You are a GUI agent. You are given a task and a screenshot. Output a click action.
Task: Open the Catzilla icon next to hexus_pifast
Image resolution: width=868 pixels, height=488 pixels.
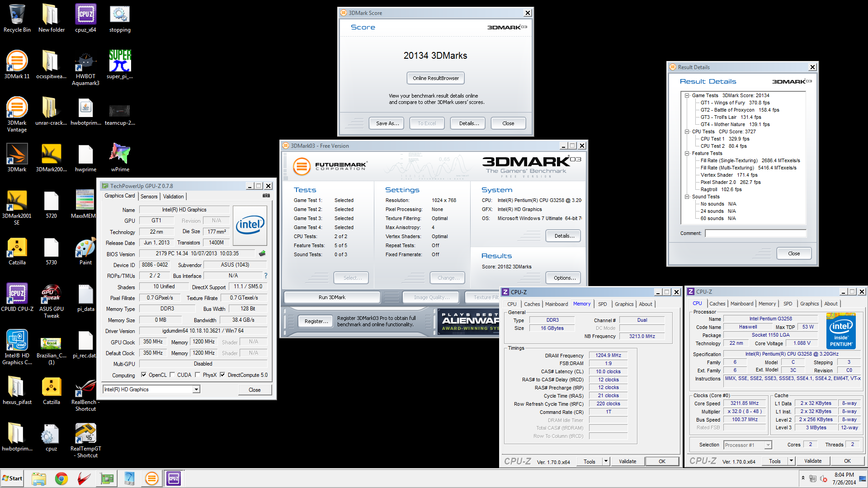tap(51, 391)
